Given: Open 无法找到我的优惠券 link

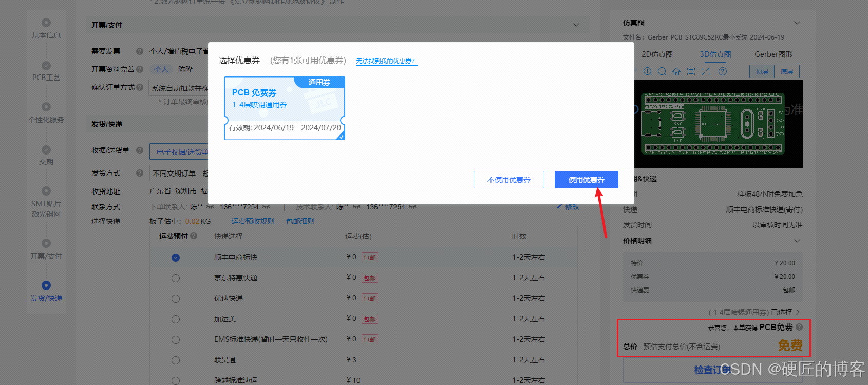Looking at the screenshot, I should 386,61.
